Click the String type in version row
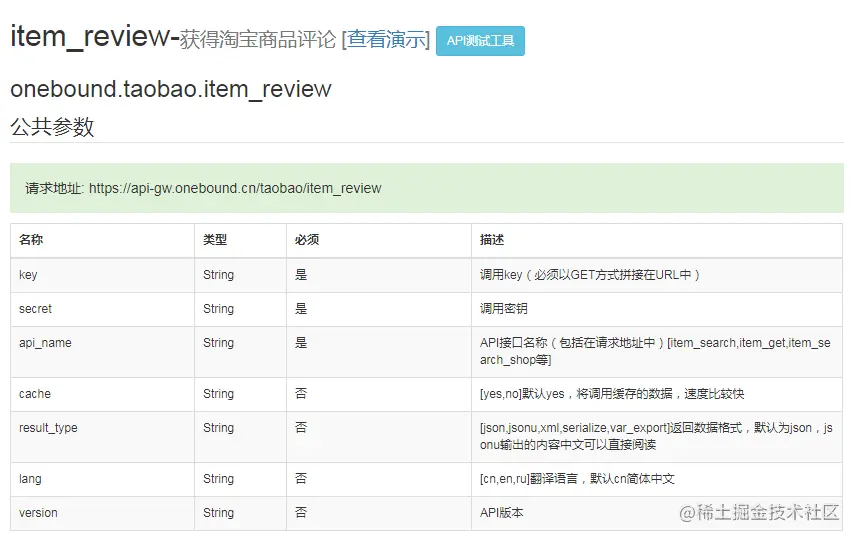857x540 pixels. (x=219, y=513)
